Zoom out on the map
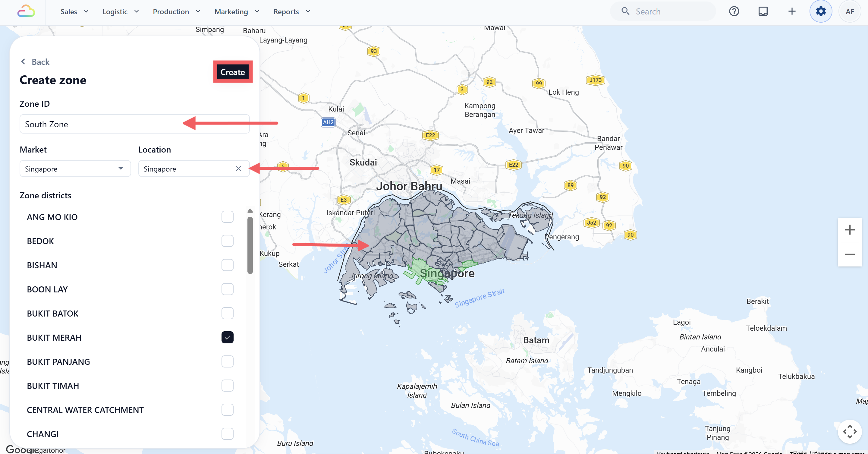868x454 pixels. pyautogui.click(x=850, y=254)
